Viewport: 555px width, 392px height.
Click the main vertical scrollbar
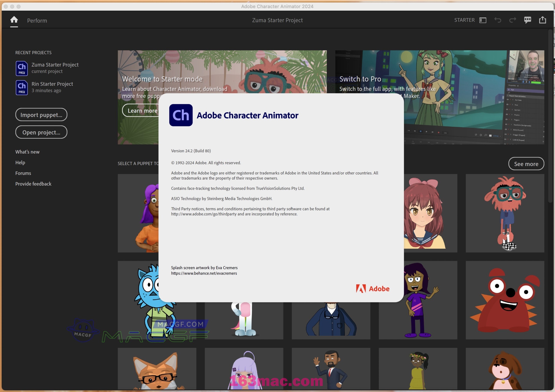(551, 116)
